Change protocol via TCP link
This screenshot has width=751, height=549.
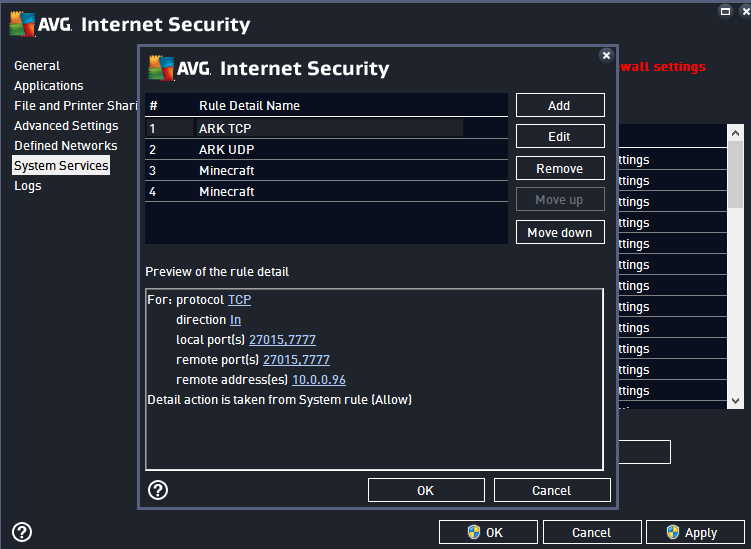pyautogui.click(x=239, y=300)
